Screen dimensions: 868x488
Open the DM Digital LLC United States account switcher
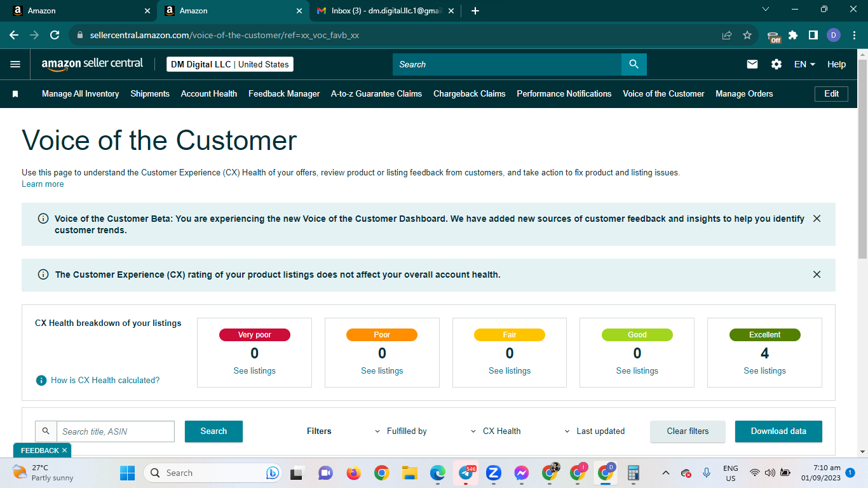point(230,64)
